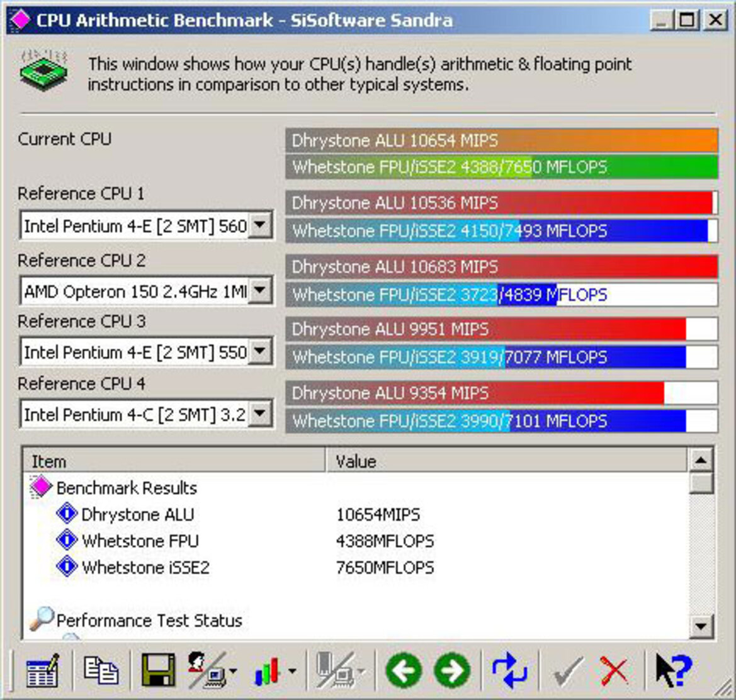
Task: Select the Intel Pentium 4-E 560 combo box
Action: tap(146, 225)
